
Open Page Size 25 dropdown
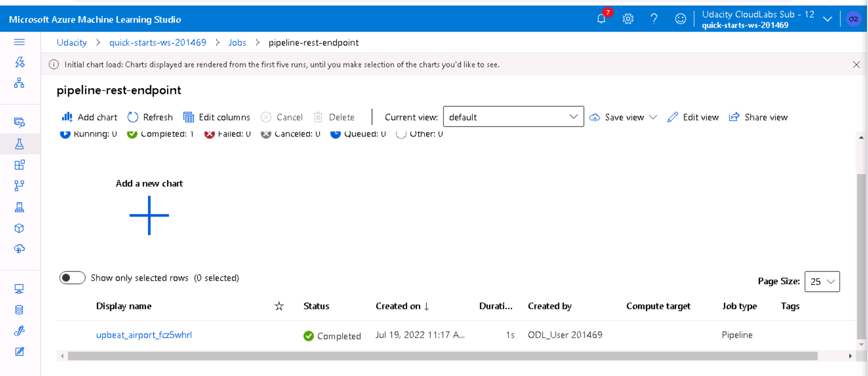click(x=822, y=282)
